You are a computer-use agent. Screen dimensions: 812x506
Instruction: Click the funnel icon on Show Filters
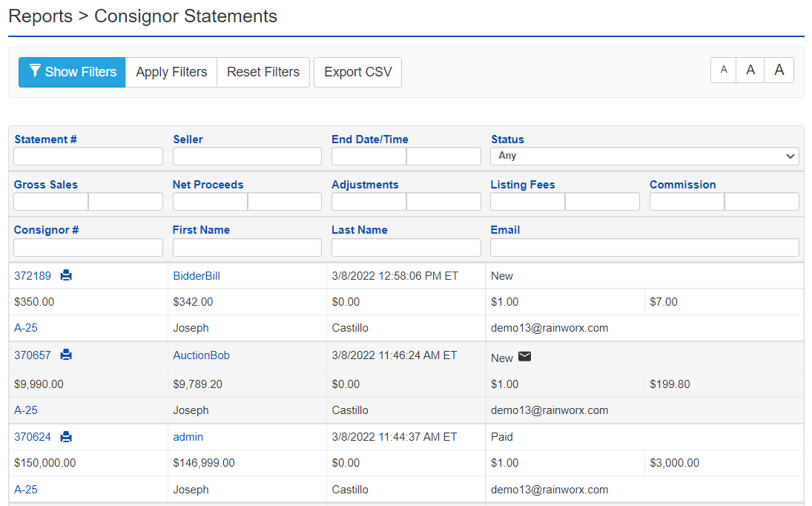[x=35, y=71]
